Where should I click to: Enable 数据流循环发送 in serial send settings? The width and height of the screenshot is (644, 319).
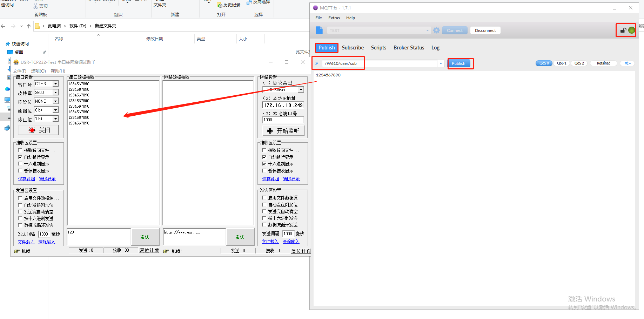coord(20,225)
